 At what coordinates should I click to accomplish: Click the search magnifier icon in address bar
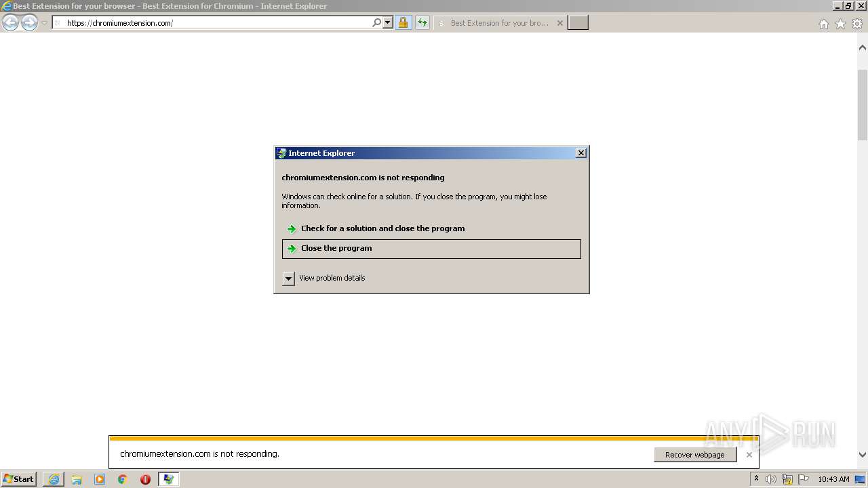coord(376,23)
